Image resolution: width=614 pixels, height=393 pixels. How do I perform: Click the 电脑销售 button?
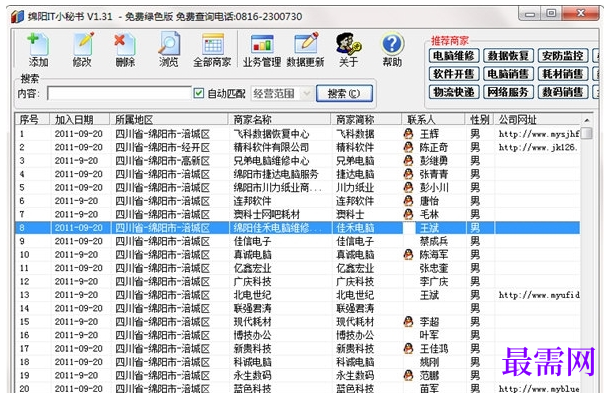point(508,74)
